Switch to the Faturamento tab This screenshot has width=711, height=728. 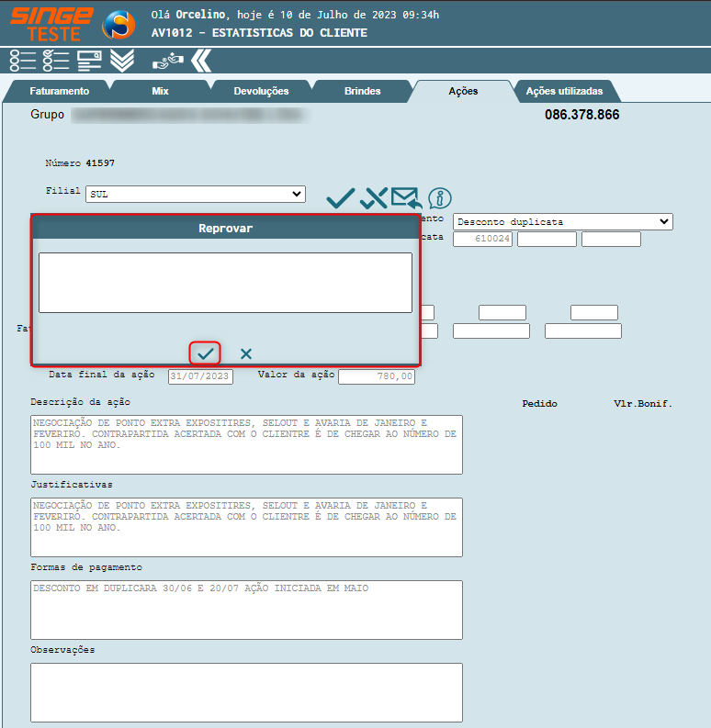click(59, 91)
